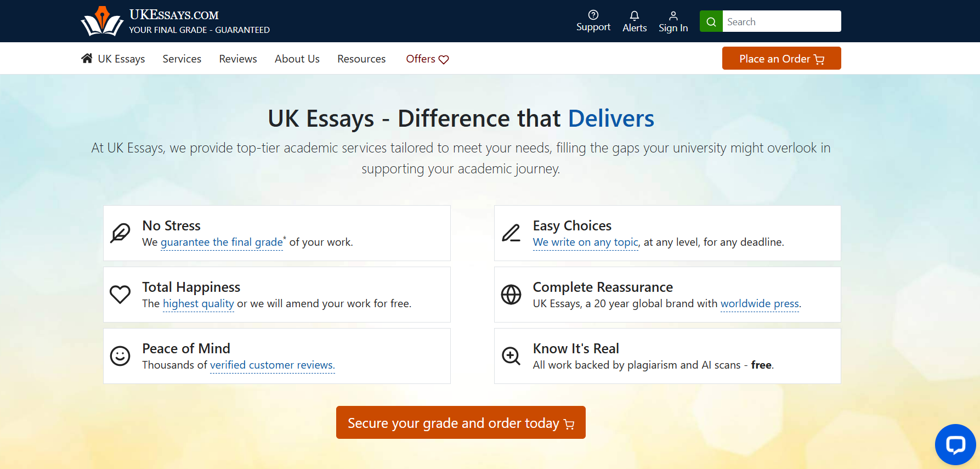Viewport: 980px width, 469px height.
Task: Click the Support label in header
Action: pyautogui.click(x=593, y=27)
